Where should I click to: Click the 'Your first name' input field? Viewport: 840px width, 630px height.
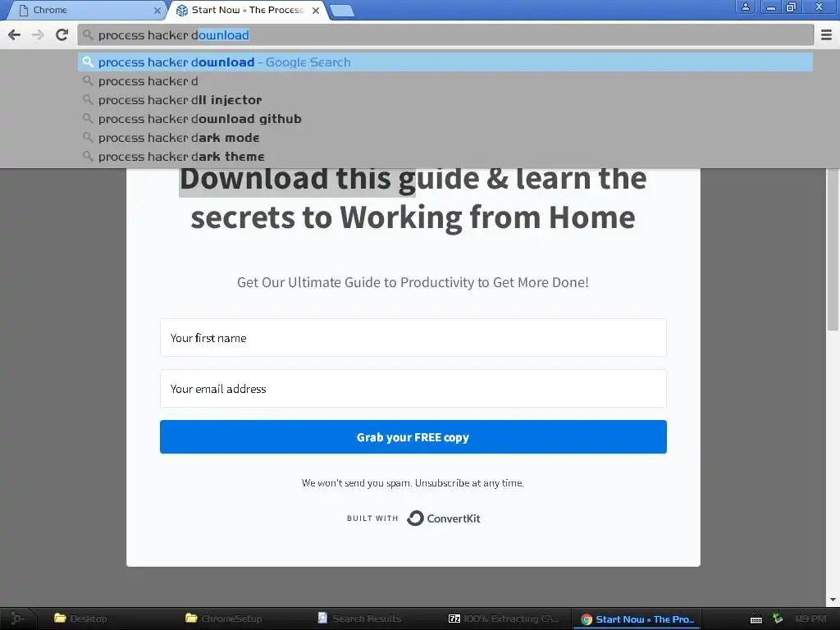click(413, 338)
